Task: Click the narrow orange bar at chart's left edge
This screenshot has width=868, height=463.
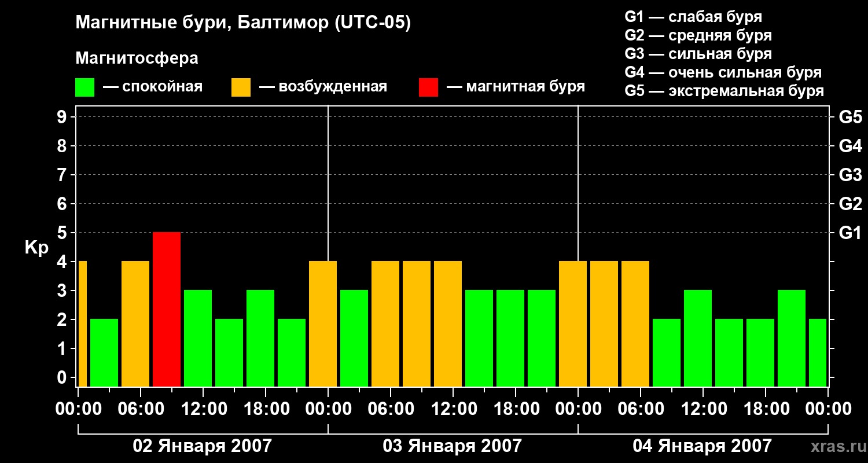Action: click(x=82, y=324)
